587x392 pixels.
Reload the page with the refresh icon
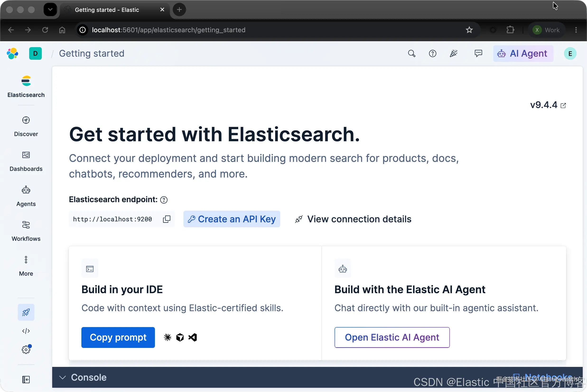pos(45,30)
